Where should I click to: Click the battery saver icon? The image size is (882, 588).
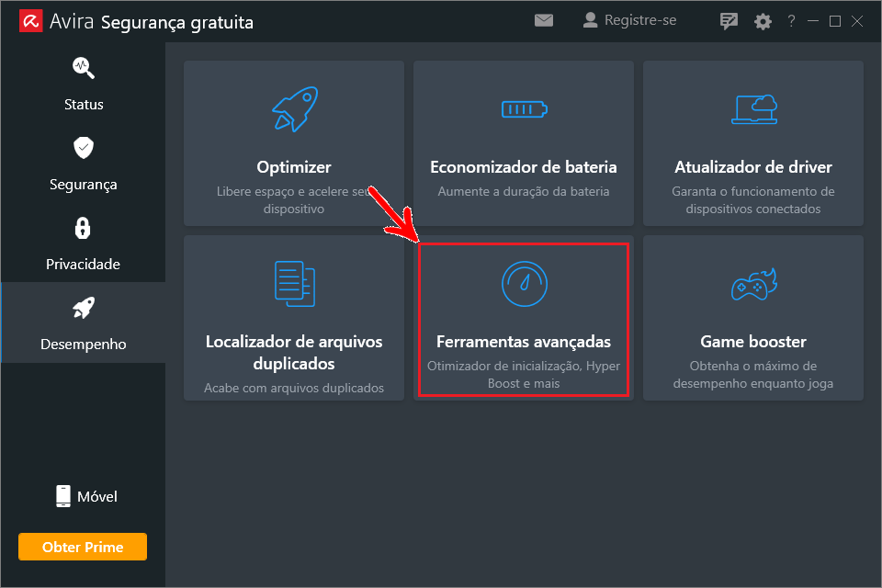pos(525,109)
